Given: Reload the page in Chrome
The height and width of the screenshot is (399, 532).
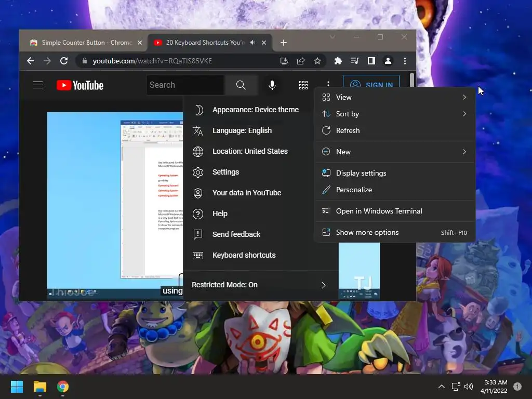Looking at the screenshot, I should (x=64, y=61).
